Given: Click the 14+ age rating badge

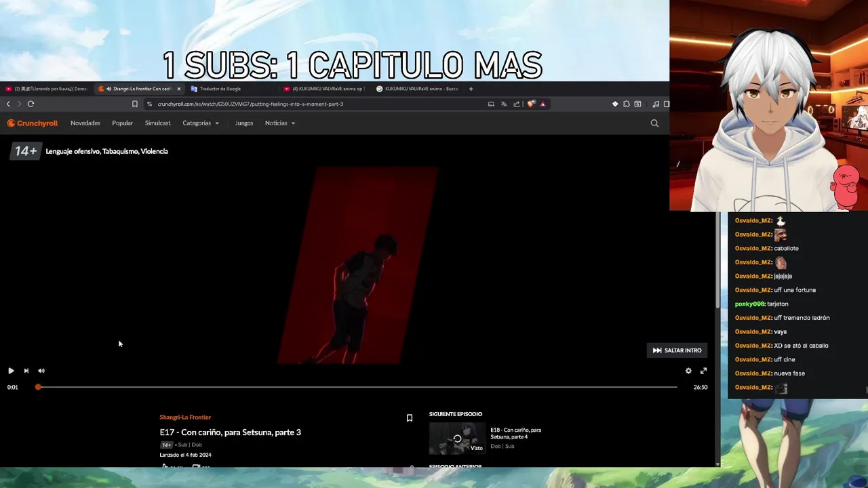Looking at the screenshot, I should click(x=26, y=151).
